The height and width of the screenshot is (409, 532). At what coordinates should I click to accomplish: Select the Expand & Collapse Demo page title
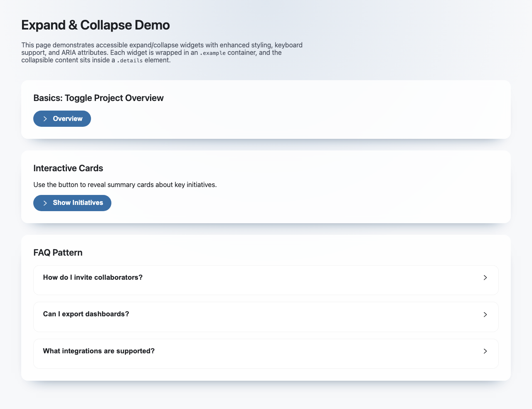pyautogui.click(x=95, y=25)
